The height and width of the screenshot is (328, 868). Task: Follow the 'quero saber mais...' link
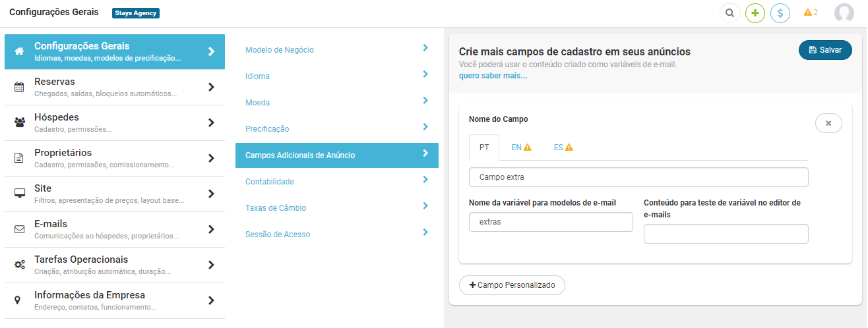click(493, 76)
